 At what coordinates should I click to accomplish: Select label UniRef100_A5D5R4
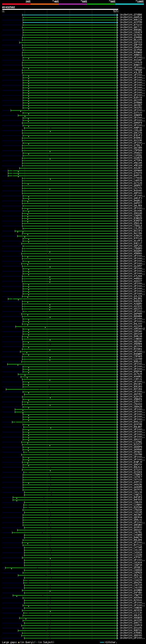point(131,344)
